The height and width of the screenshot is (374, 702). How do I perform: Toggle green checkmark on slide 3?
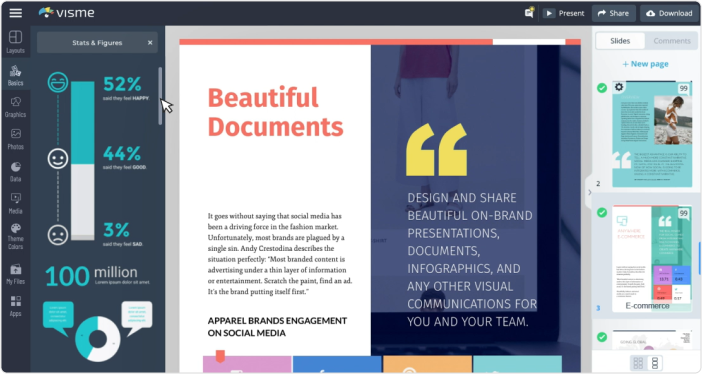(x=602, y=212)
